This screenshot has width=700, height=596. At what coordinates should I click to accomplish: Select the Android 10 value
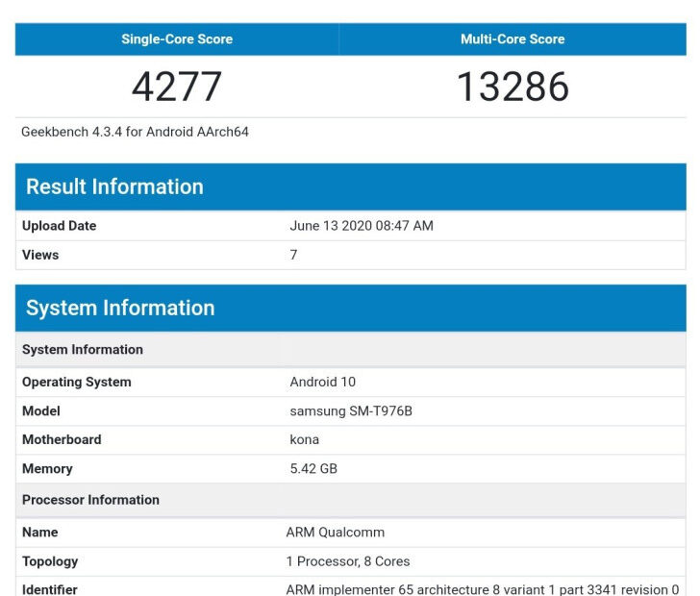[x=322, y=382]
